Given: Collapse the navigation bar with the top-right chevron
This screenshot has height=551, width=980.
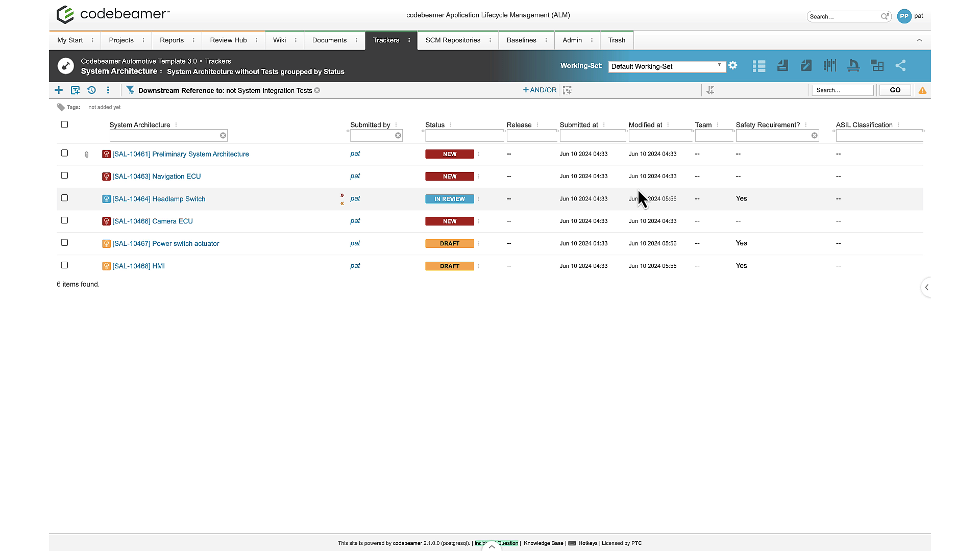Looking at the screenshot, I should (919, 40).
